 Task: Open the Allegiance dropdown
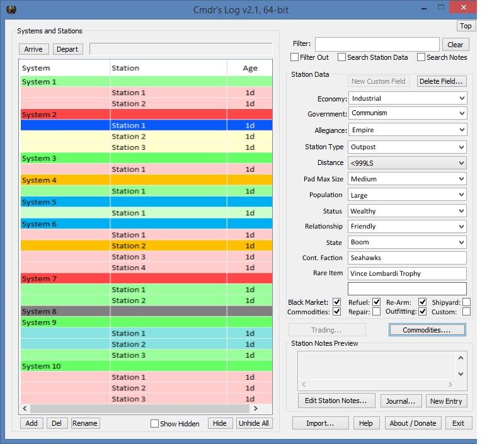(x=407, y=130)
